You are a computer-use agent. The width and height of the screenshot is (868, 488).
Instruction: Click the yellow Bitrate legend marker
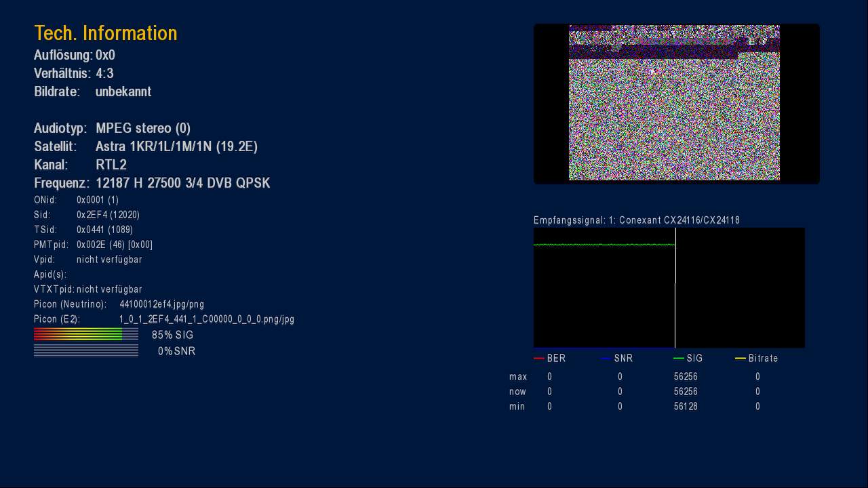pyautogui.click(x=740, y=359)
